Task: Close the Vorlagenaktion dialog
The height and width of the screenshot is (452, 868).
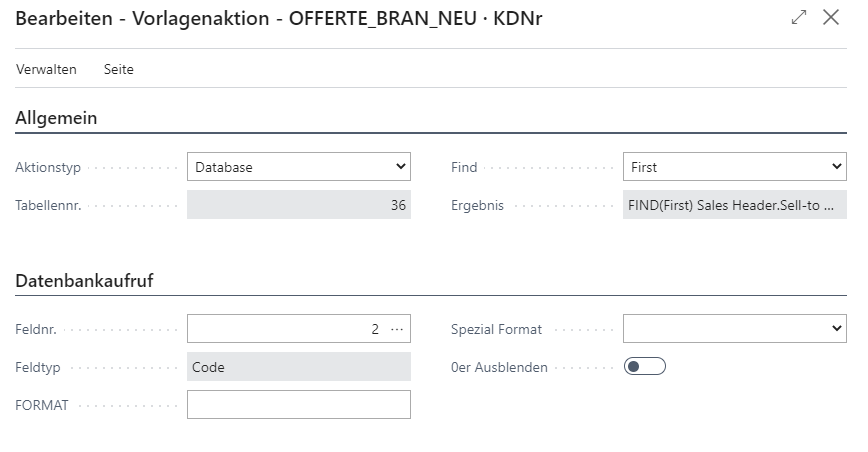Action: pos(831,18)
